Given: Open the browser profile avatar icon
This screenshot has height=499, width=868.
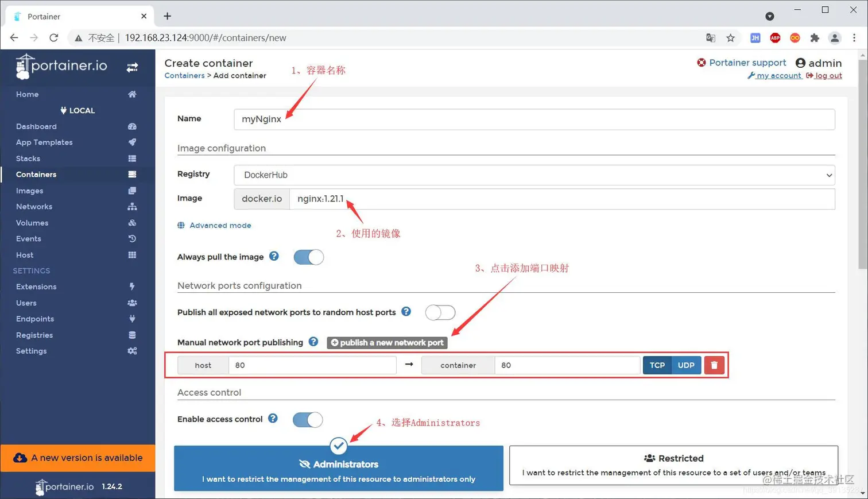Looking at the screenshot, I should coord(835,38).
